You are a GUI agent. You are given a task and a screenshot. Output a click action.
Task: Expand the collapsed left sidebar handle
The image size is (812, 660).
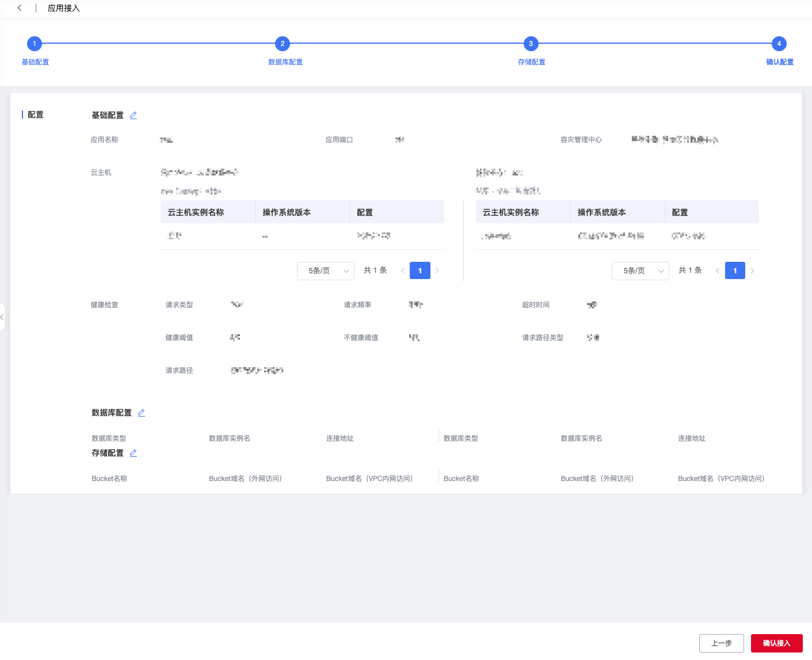2,317
